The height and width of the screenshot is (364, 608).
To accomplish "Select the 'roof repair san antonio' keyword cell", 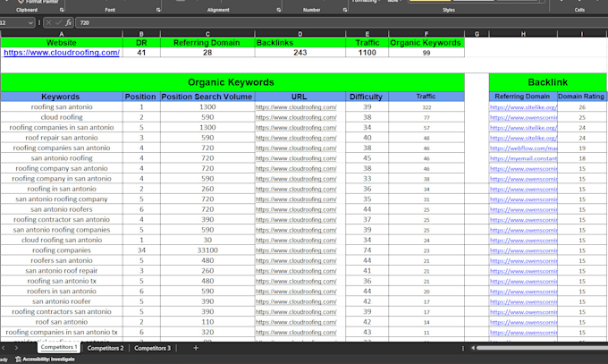I will 62,138.
